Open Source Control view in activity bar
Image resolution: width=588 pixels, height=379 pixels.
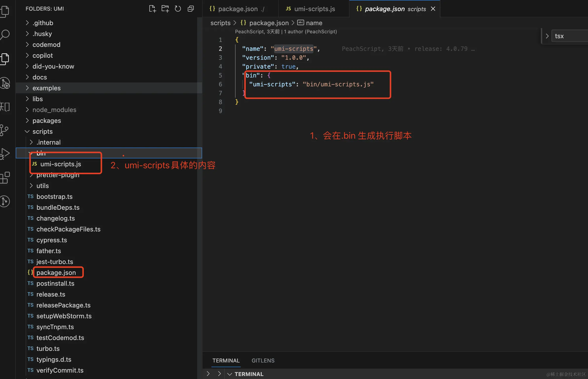pyautogui.click(x=4, y=130)
